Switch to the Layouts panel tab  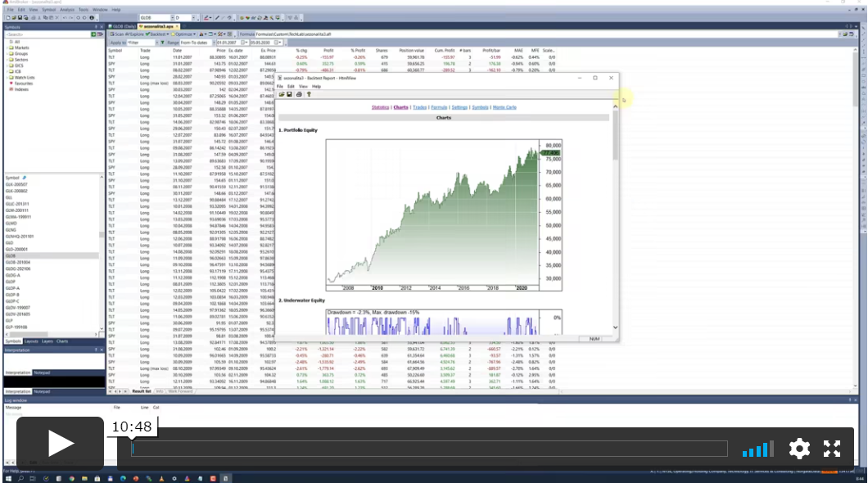pos(31,341)
